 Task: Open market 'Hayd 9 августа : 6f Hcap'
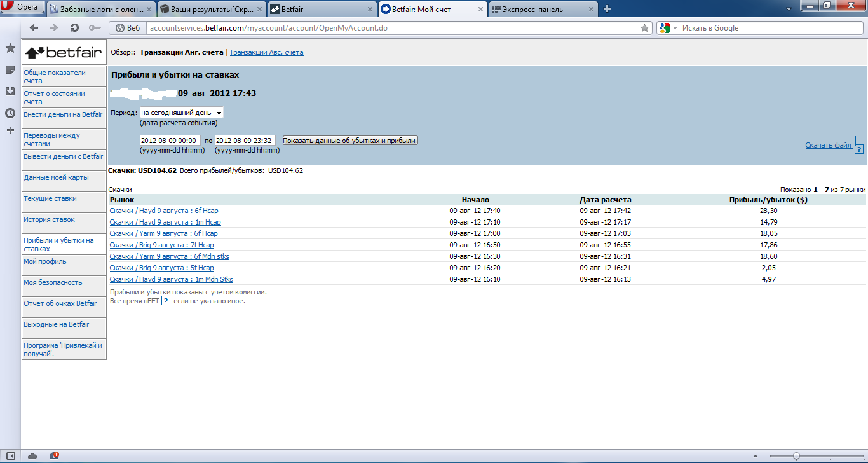pyautogui.click(x=164, y=211)
